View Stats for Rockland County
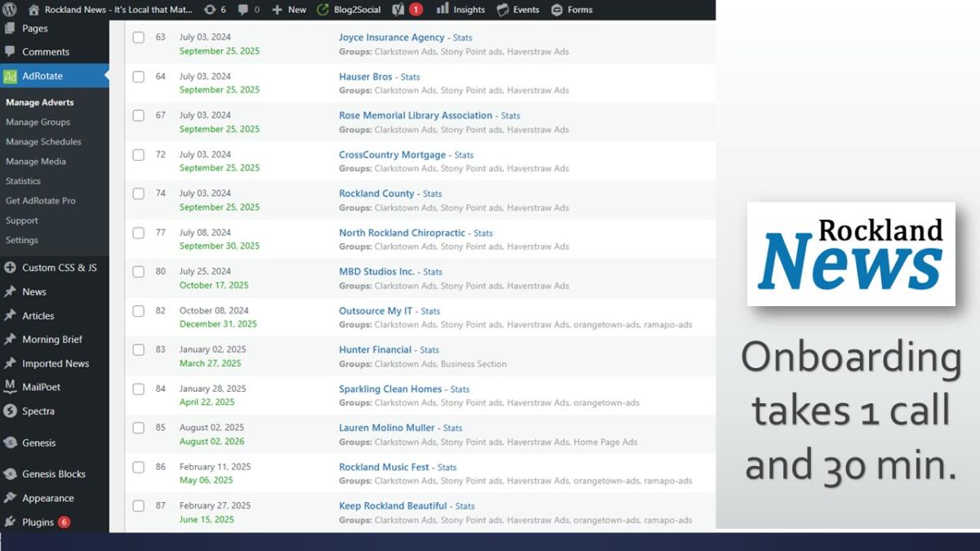980x551 pixels. tap(433, 194)
